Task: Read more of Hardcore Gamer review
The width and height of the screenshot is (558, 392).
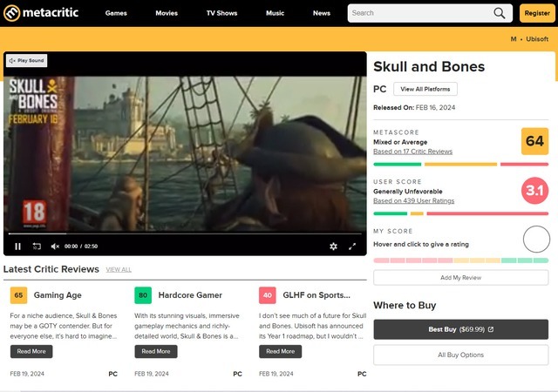Action: point(156,351)
